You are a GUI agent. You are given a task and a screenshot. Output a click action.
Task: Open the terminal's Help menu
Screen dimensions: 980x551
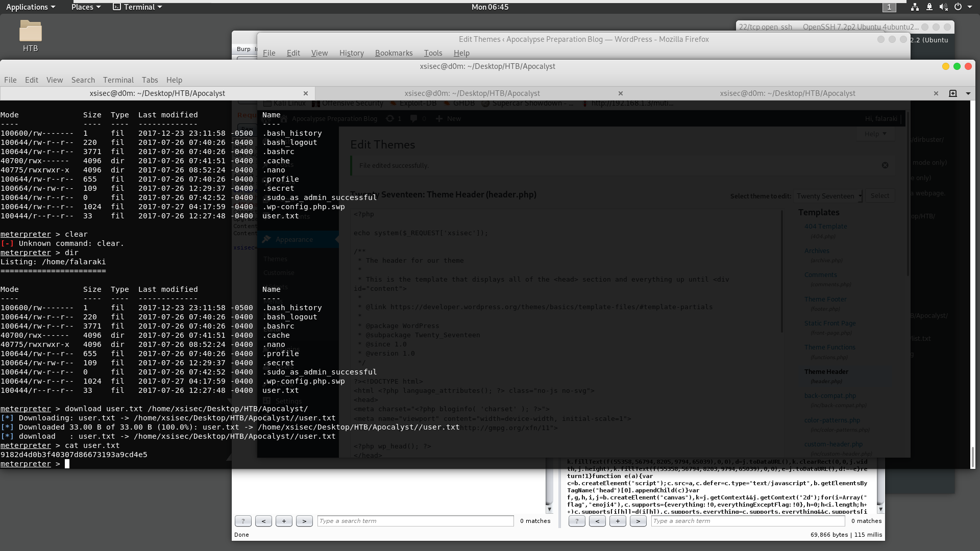174,80
